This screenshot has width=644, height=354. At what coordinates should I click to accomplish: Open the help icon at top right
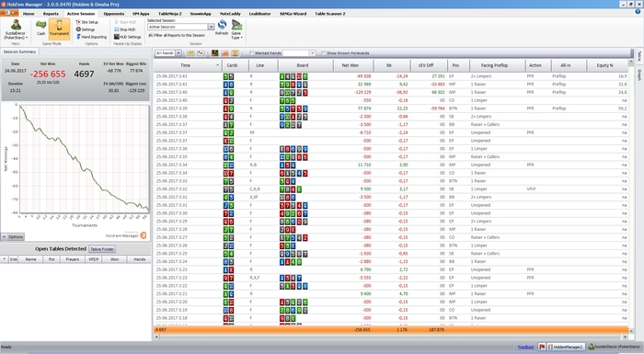click(638, 12)
